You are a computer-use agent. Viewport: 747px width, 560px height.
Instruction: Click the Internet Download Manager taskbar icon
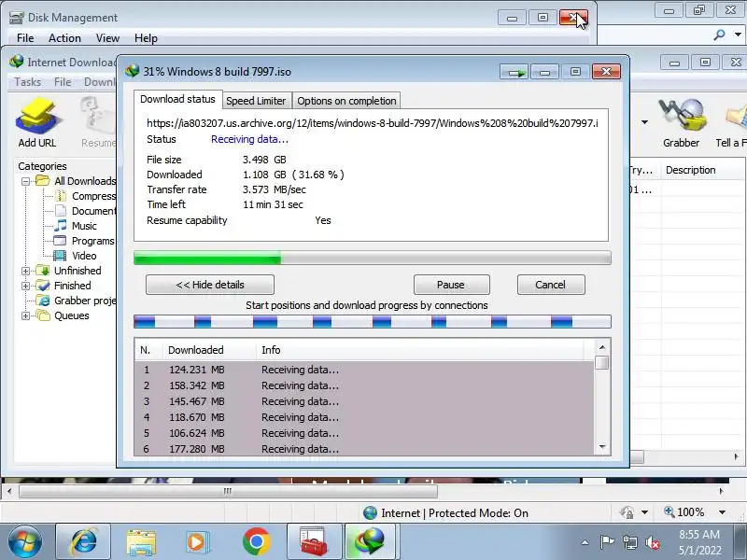(x=369, y=542)
